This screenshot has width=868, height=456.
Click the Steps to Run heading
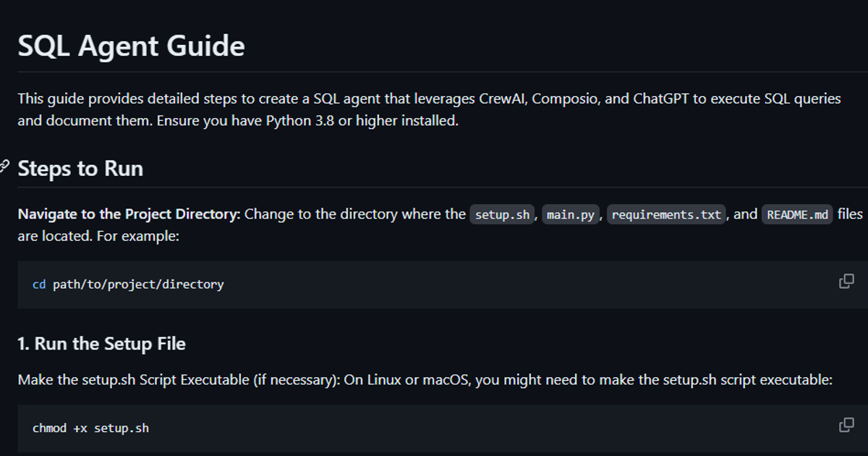click(x=80, y=169)
